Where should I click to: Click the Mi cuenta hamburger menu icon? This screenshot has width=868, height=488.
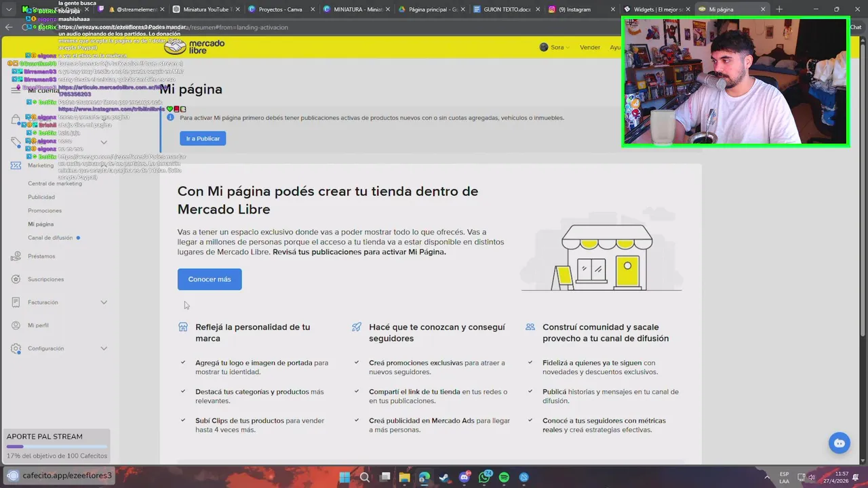coord(16,89)
